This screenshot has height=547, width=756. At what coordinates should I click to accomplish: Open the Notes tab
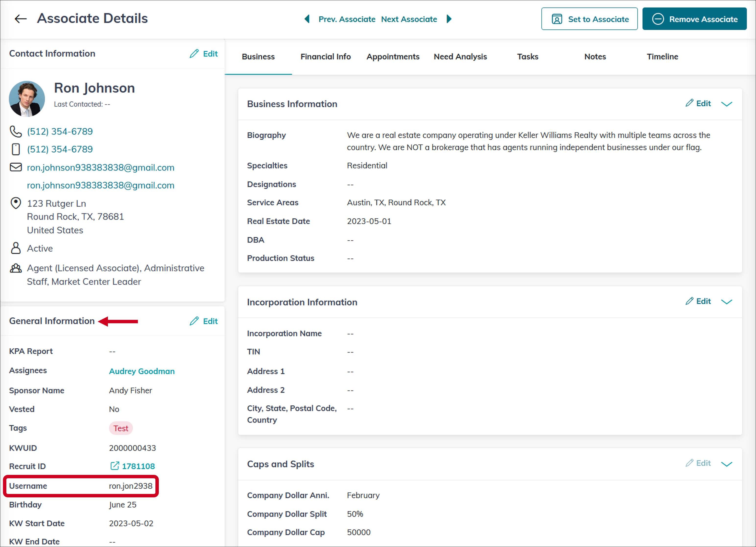pyautogui.click(x=595, y=57)
